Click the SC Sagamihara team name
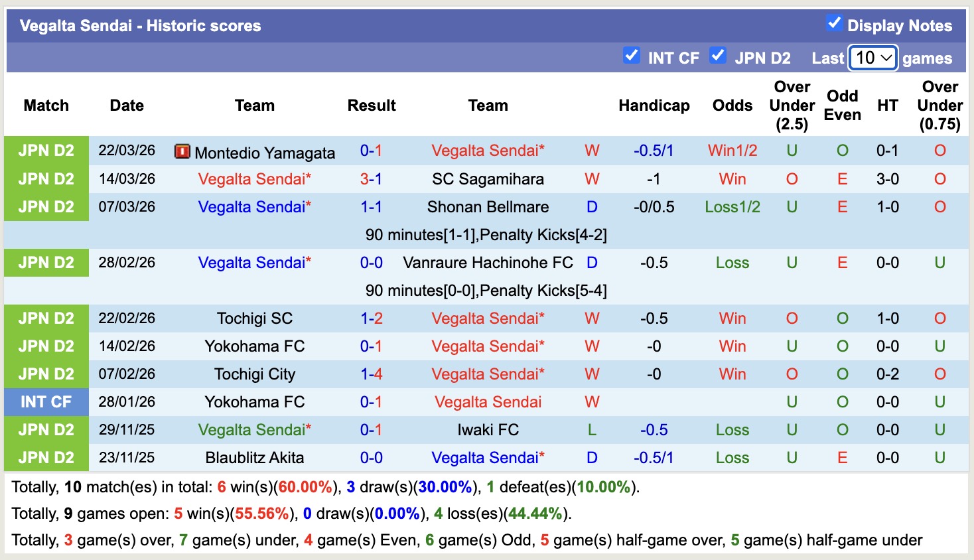Viewport: 974px width, 560px height. pyautogui.click(x=488, y=178)
